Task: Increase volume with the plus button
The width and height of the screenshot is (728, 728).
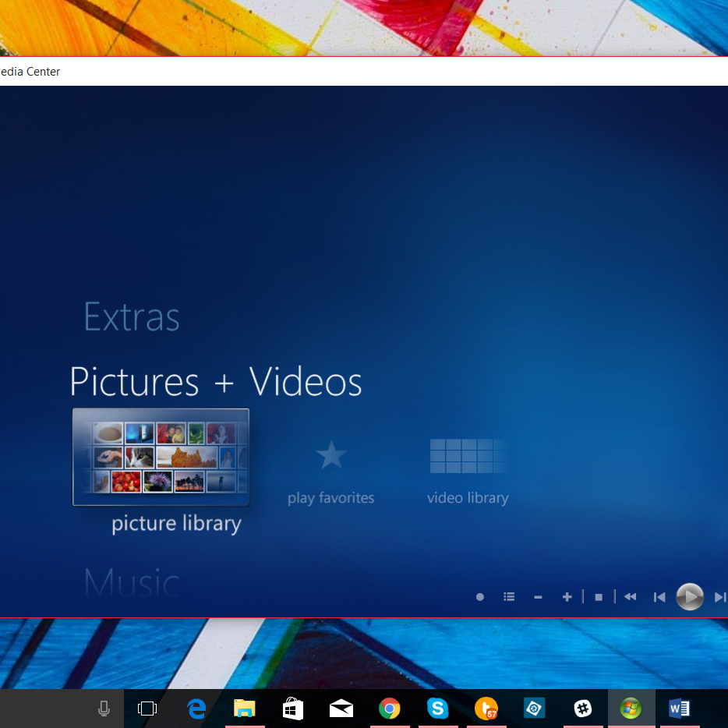Action: coord(567,597)
